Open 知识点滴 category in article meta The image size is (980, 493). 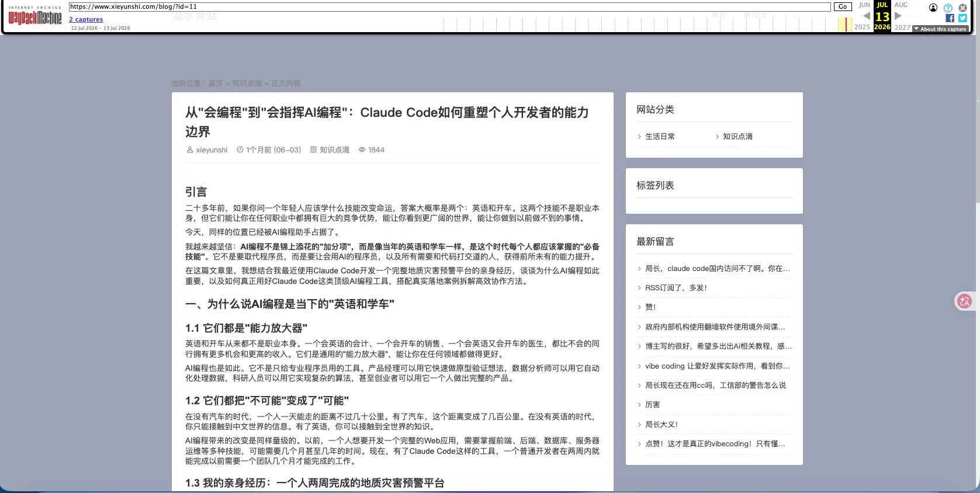[334, 150]
